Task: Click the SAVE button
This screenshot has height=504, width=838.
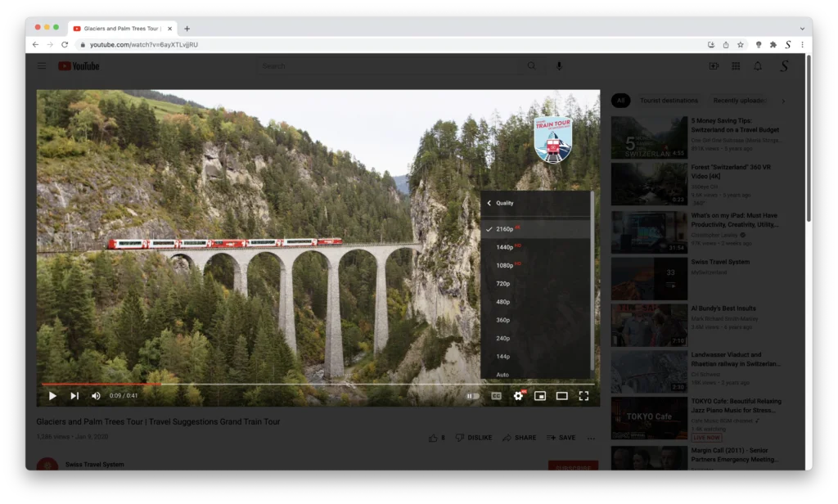Action: point(561,438)
